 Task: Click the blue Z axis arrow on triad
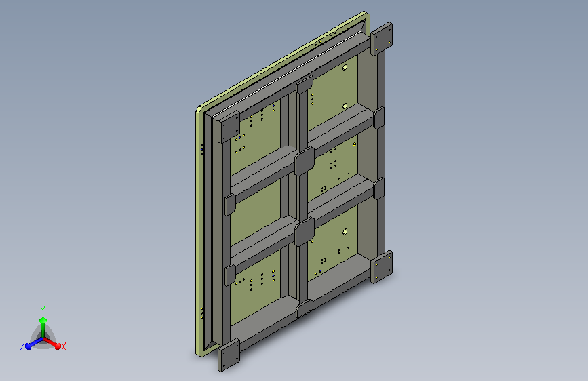(34, 343)
